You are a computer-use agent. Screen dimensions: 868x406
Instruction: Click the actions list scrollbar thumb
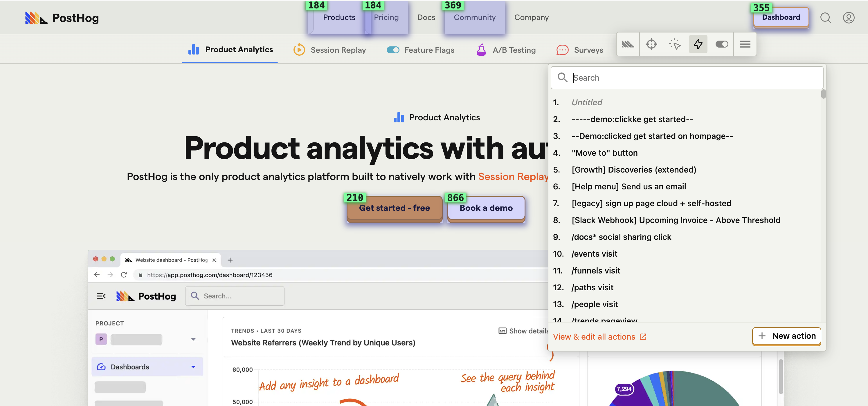click(x=823, y=94)
